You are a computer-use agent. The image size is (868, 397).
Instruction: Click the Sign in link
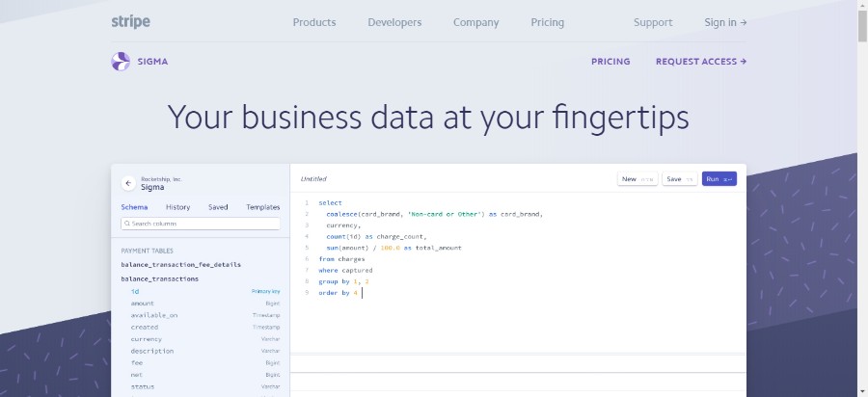click(x=725, y=22)
